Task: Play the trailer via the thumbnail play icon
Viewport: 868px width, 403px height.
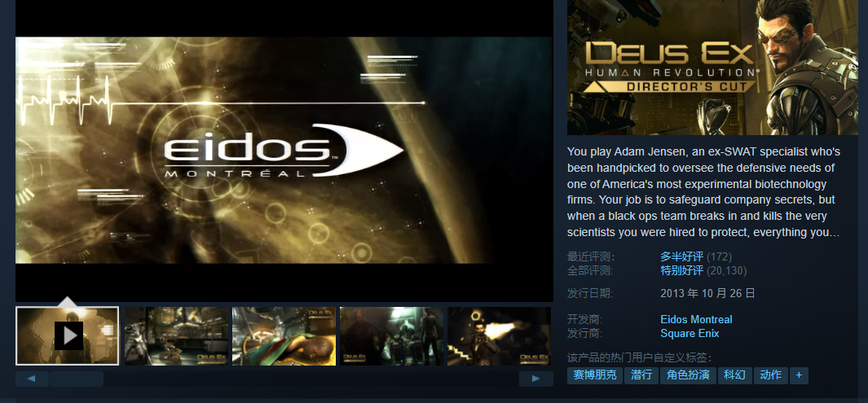Action: (68, 335)
